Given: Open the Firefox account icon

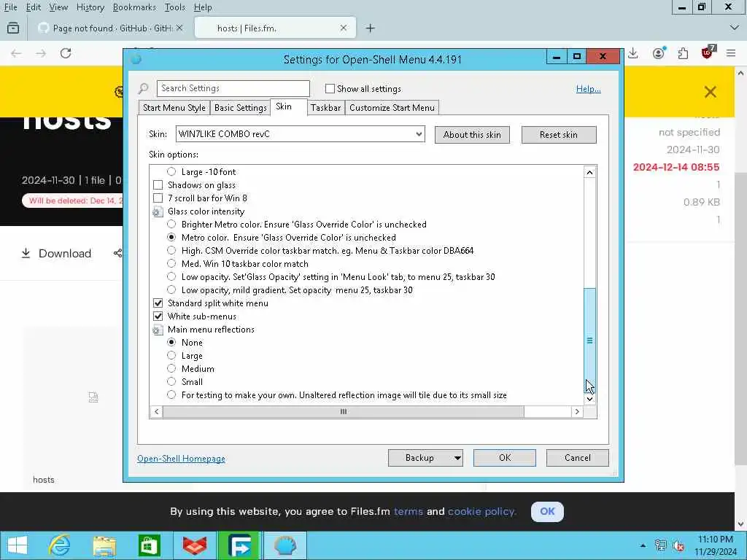Looking at the screenshot, I should (659, 52).
